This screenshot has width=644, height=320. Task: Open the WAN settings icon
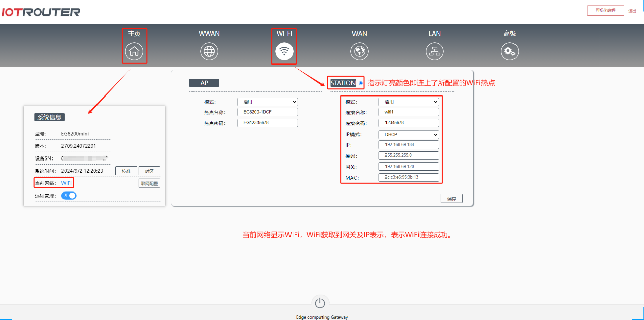tap(359, 51)
